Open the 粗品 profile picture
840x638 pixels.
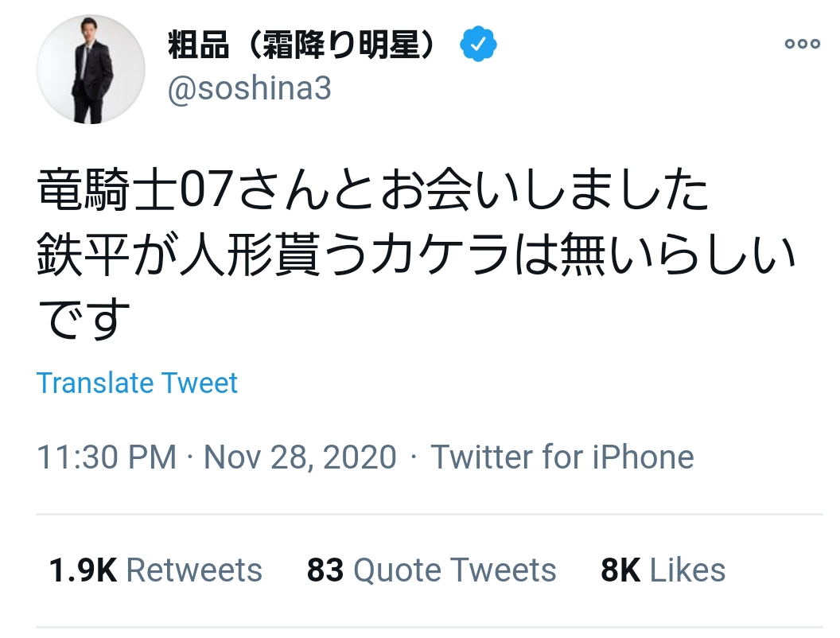click(x=91, y=69)
